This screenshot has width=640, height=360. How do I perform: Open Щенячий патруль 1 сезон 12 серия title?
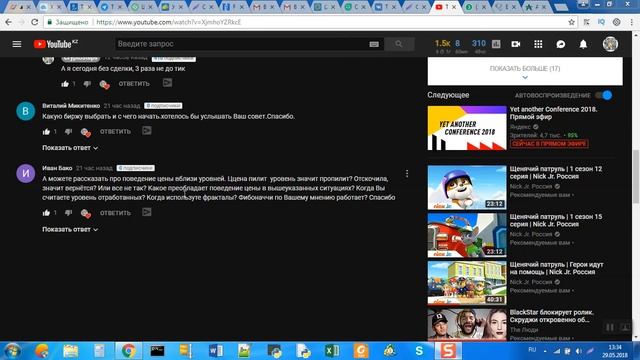(556, 173)
